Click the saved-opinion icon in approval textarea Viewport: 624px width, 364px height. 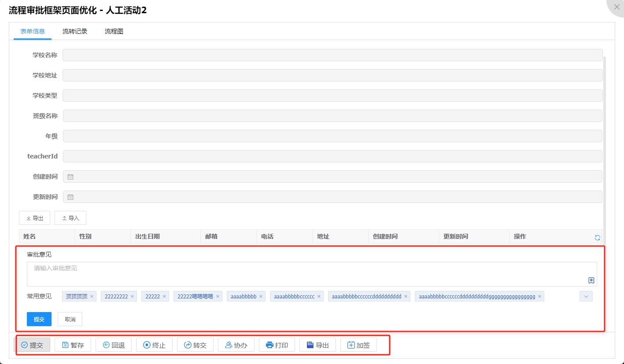pyautogui.click(x=591, y=280)
